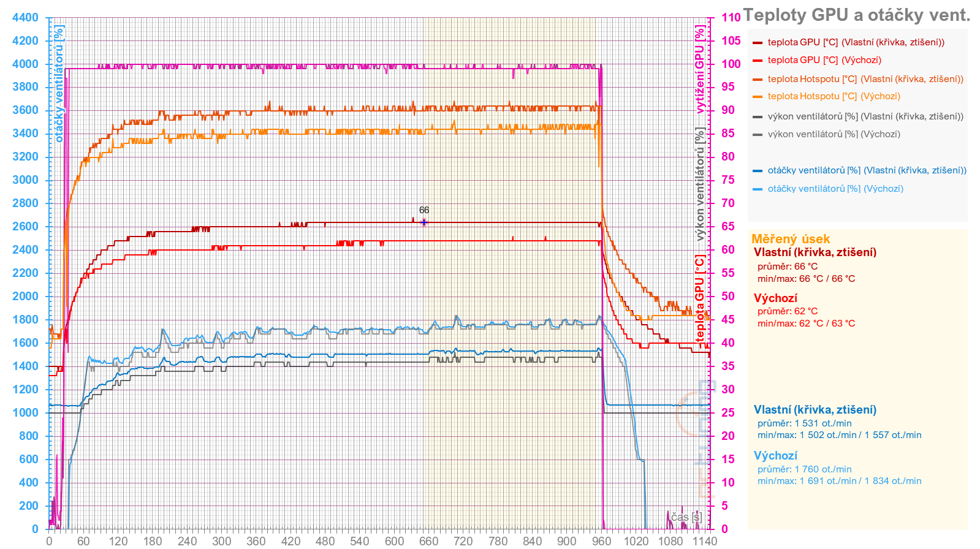The image size is (980, 549).
Task: Click 'min/max: 1 502 ot./min / 1 557 ot./min'
Action: click(x=839, y=435)
